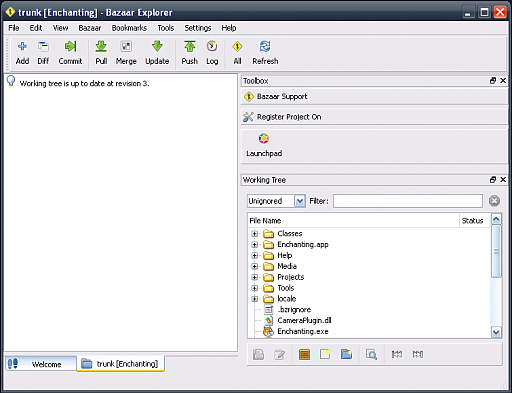Click the Status column header
The width and height of the screenshot is (512, 393).
click(x=475, y=221)
